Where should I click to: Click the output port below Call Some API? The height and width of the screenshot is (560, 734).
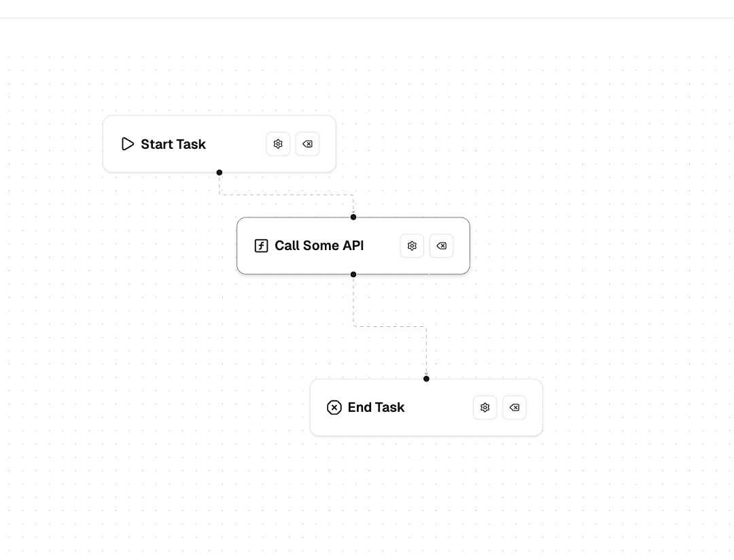(353, 274)
